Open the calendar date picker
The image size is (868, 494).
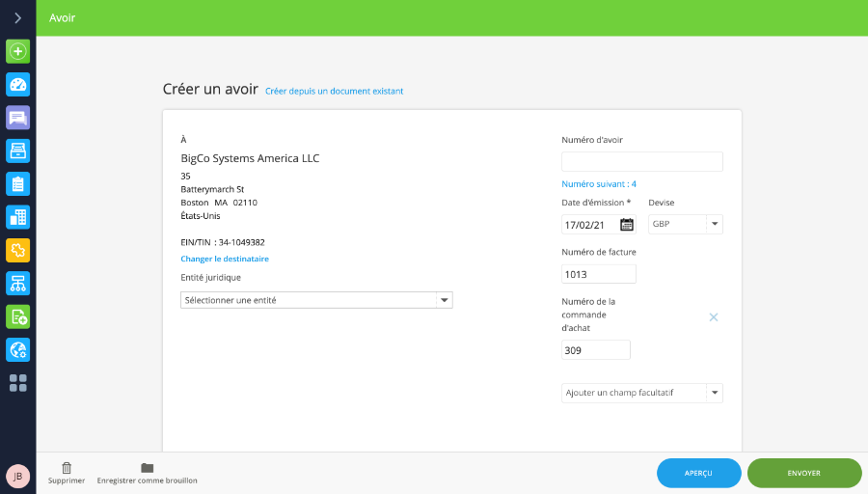click(x=627, y=225)
